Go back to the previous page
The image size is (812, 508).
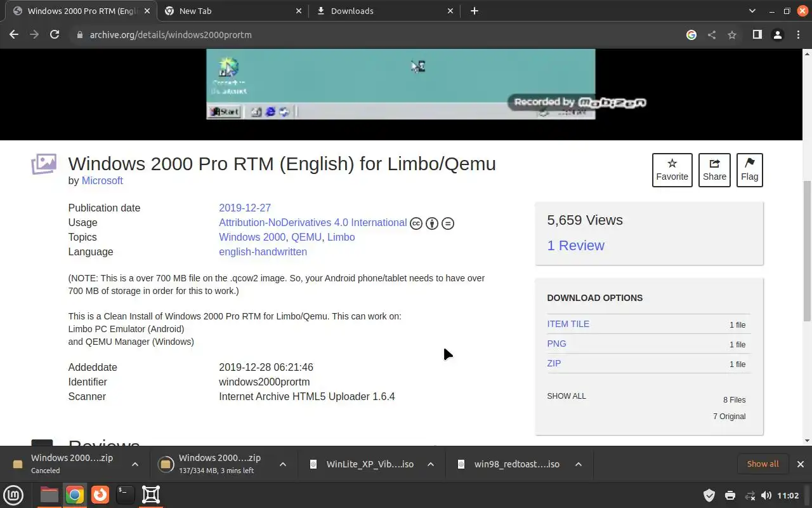[x=14, y=35]
